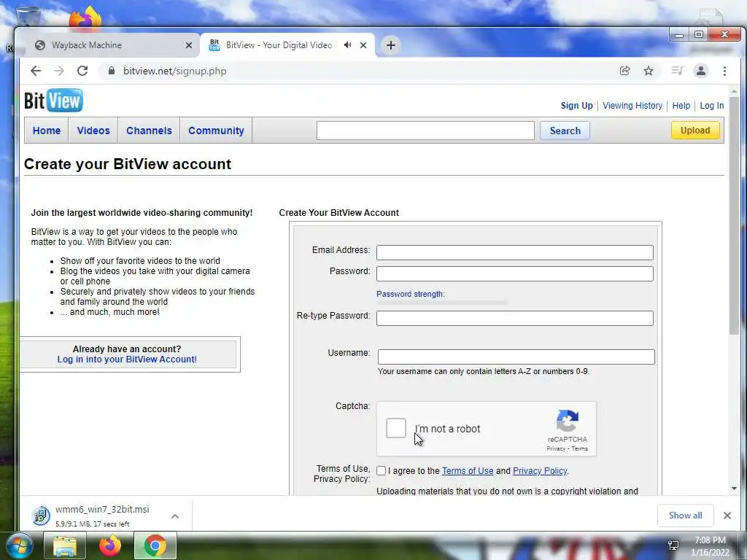Close the Wayback Machine tab

coord(189,45)
